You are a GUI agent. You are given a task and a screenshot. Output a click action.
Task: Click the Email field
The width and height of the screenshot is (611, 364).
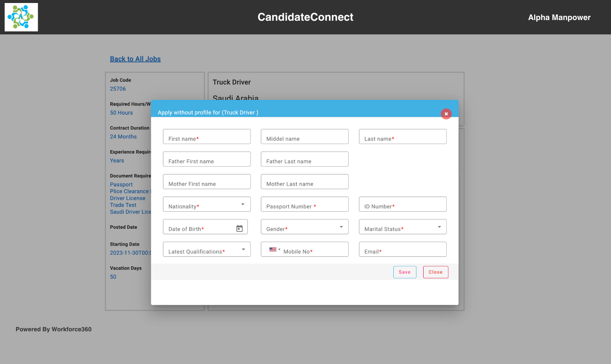click(x=402, y=249)
